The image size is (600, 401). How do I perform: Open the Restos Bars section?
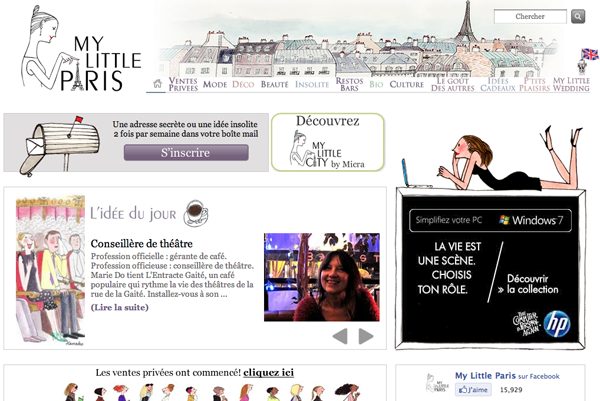click(x=349, y=84)
